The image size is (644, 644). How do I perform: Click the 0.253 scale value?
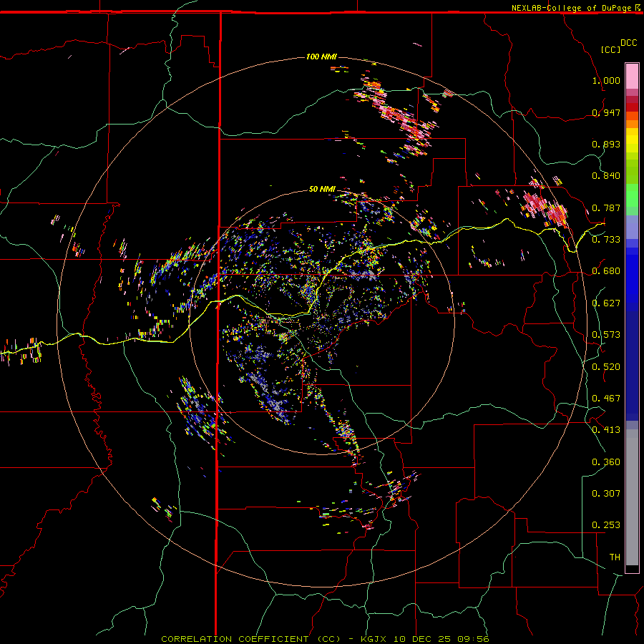tap(606, 525)
